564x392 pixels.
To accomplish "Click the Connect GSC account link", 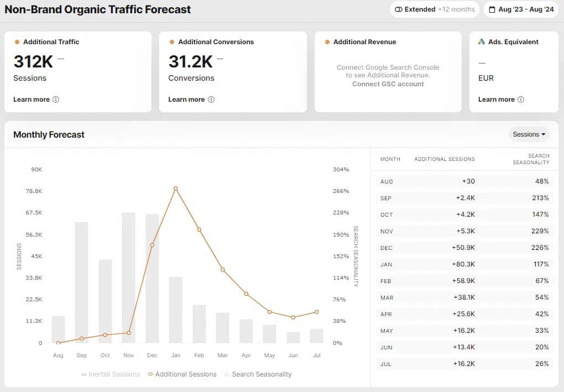I will tap(388, 85).
